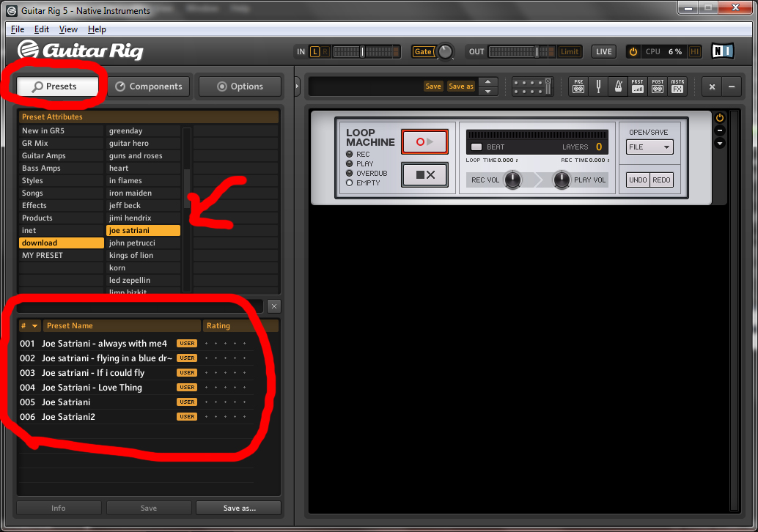Viewport: 758px width, 532px height.
Task: Open the Help menu
Action: pyautogui.click(x=97, y=29)
